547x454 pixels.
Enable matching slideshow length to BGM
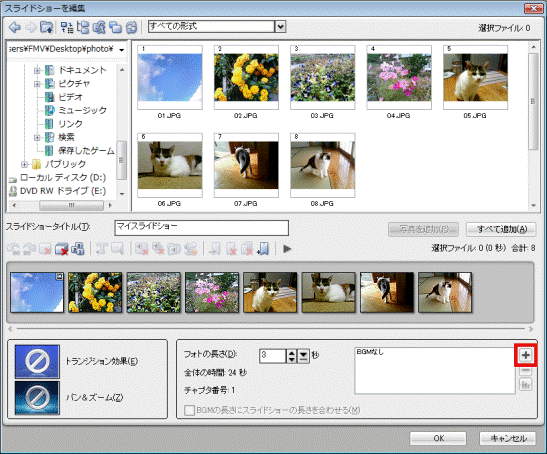click(x=189, y=410)
